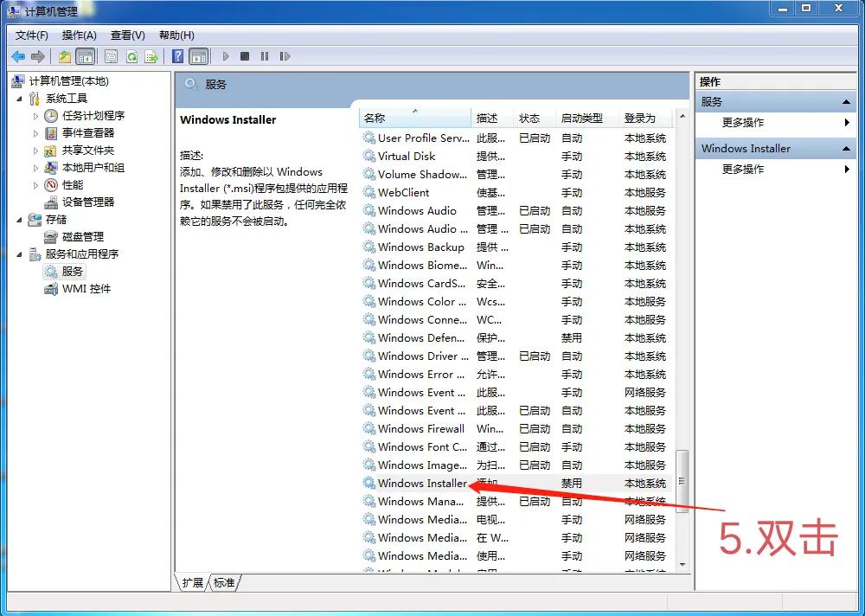Click the Help question mark toolbar icon

[176, 56]
